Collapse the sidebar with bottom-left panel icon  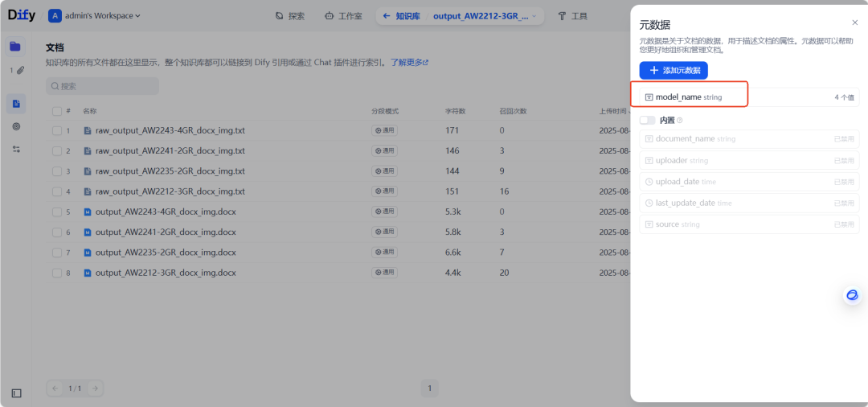pyautogui.click(x=16, y=393)
